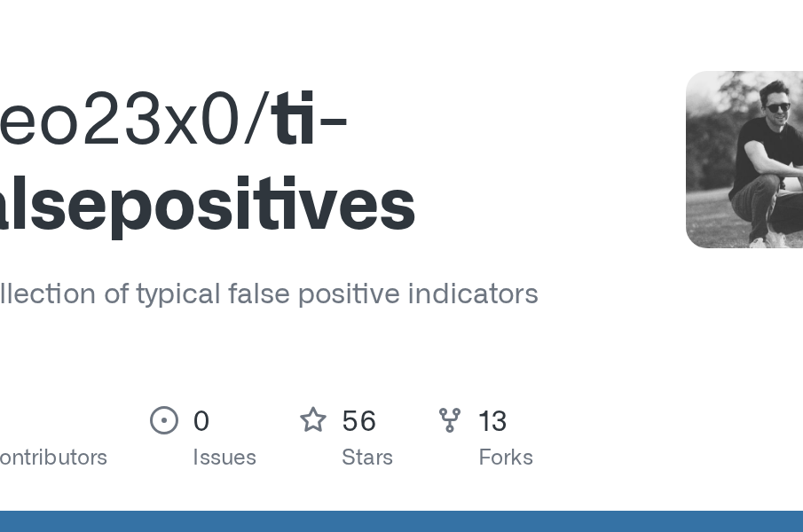Screen dimensions: 803x532
Task: Select the issue count number 0
Action: (x=201, y=421)
